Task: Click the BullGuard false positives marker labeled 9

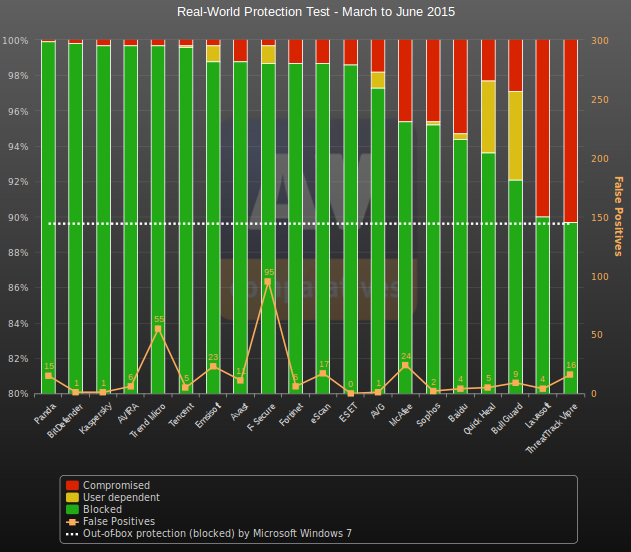Action: (515, 383)
